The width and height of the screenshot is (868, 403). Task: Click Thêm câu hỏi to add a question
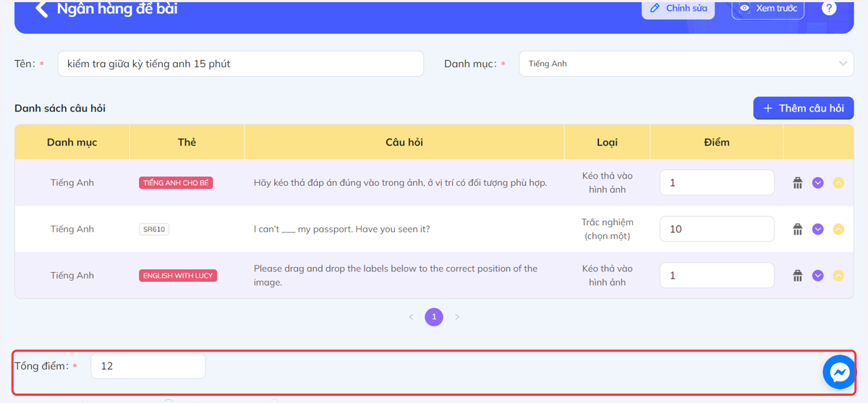[x=804, y=108]
